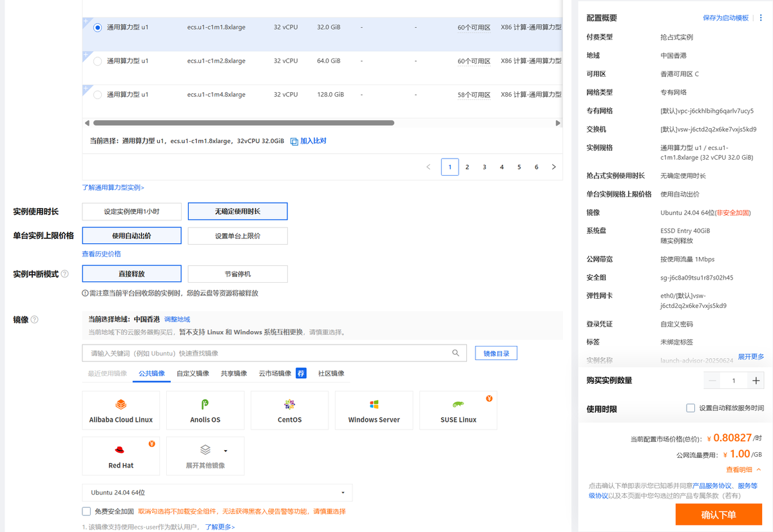
Task: Click the 荐 badge on 云市场镜像
Action: (x=301, y=373)
